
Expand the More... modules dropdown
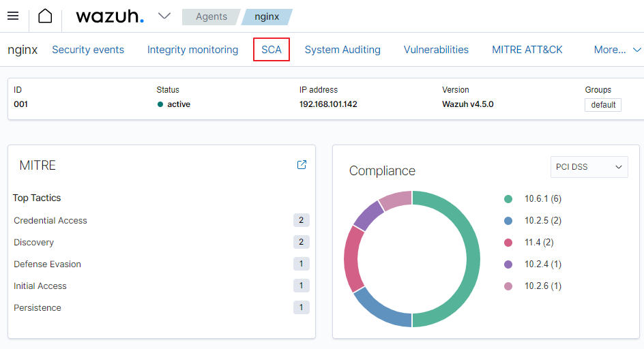(617, 50)
